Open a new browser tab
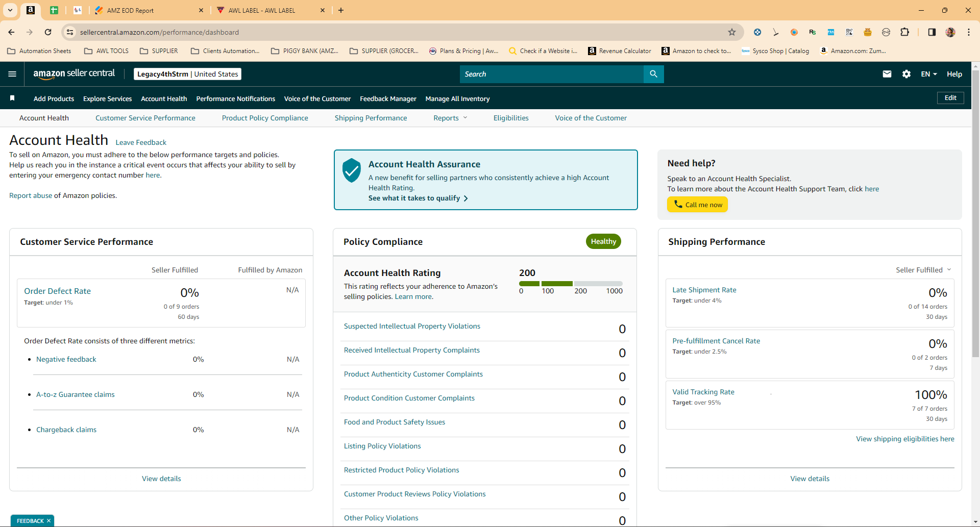Image resolution: width=980 pixels, height=527 pixels. 341,10
